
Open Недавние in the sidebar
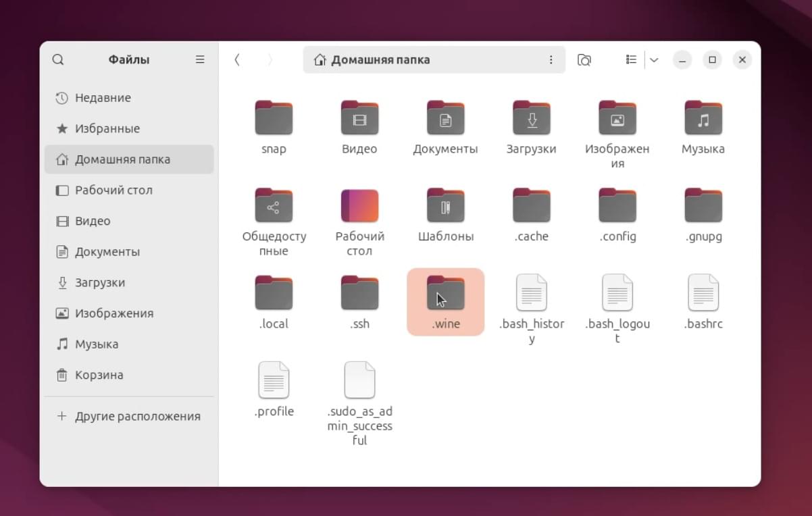coord(129,98)
